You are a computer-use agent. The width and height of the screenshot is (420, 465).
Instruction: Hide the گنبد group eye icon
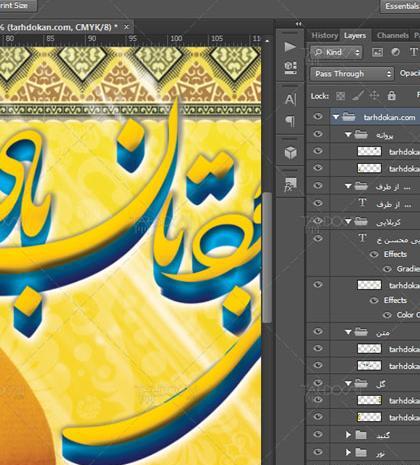pos(318,434)
